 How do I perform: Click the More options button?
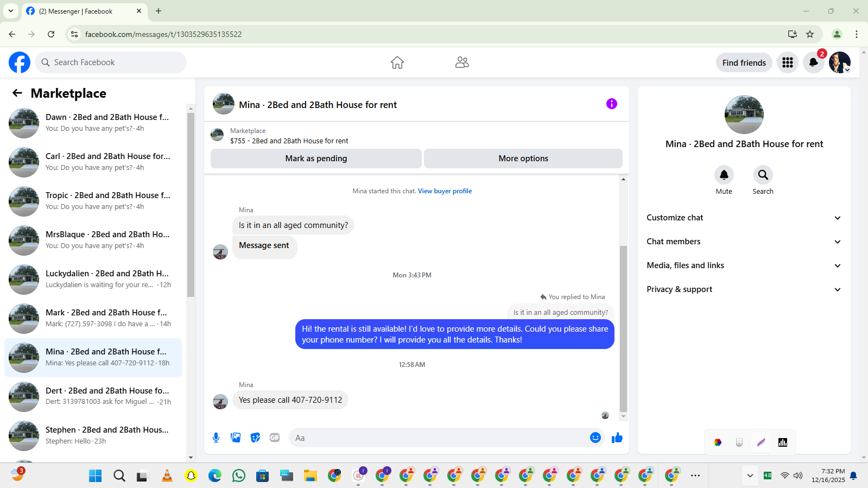[x=523, y=159]
